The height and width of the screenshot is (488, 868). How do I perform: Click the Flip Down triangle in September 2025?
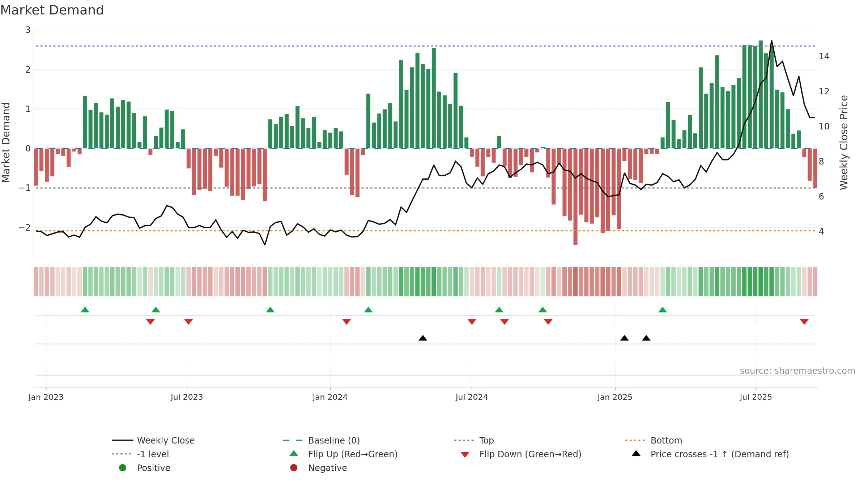point(804,322)
